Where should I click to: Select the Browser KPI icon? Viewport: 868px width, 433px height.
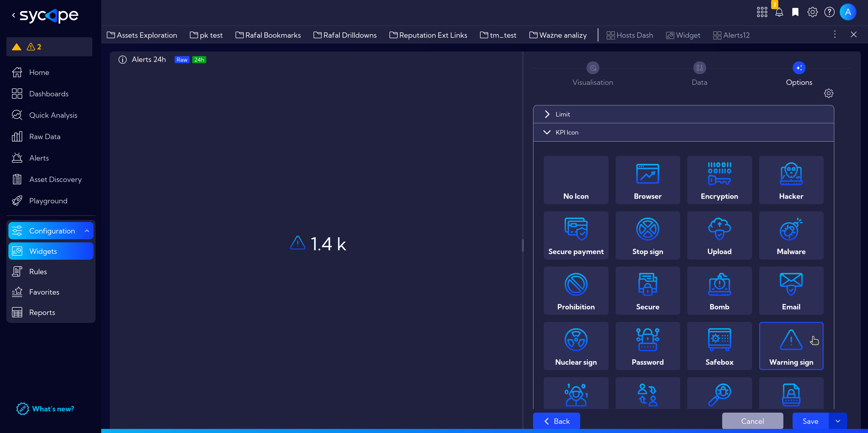pyautogui.click(x=647, y=180)
